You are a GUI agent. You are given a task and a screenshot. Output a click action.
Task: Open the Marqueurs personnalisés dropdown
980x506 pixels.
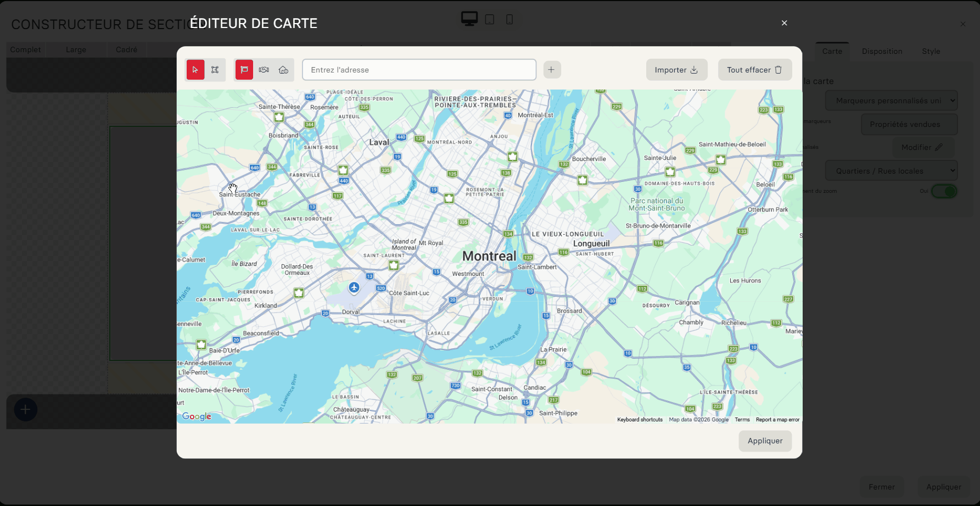click(x=891, y=101)
